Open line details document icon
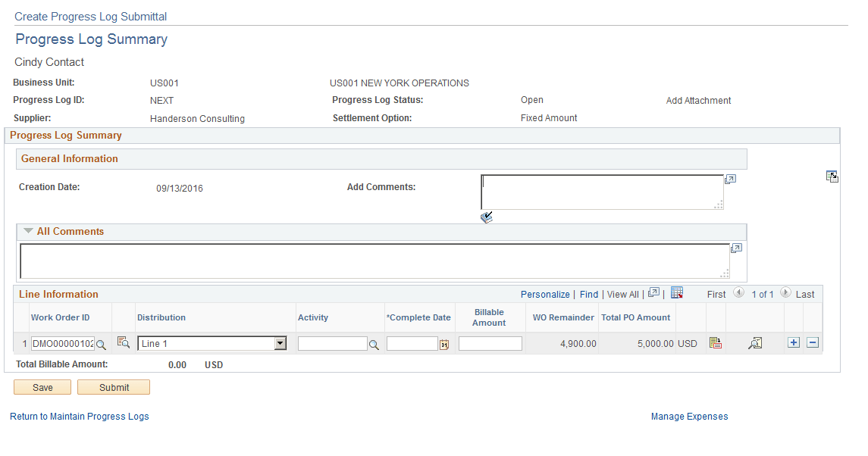Screen dimensions: 868x456 point(716,343)
